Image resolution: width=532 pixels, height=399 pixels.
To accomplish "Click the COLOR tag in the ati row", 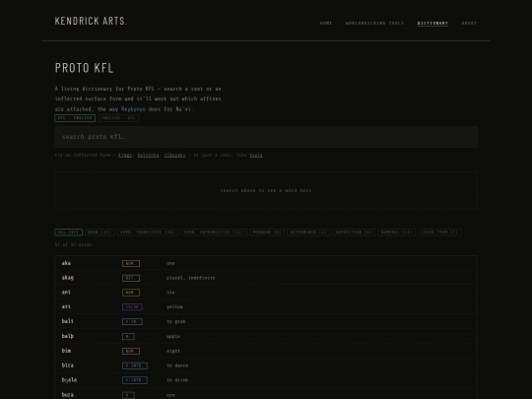I will [132, 307].
